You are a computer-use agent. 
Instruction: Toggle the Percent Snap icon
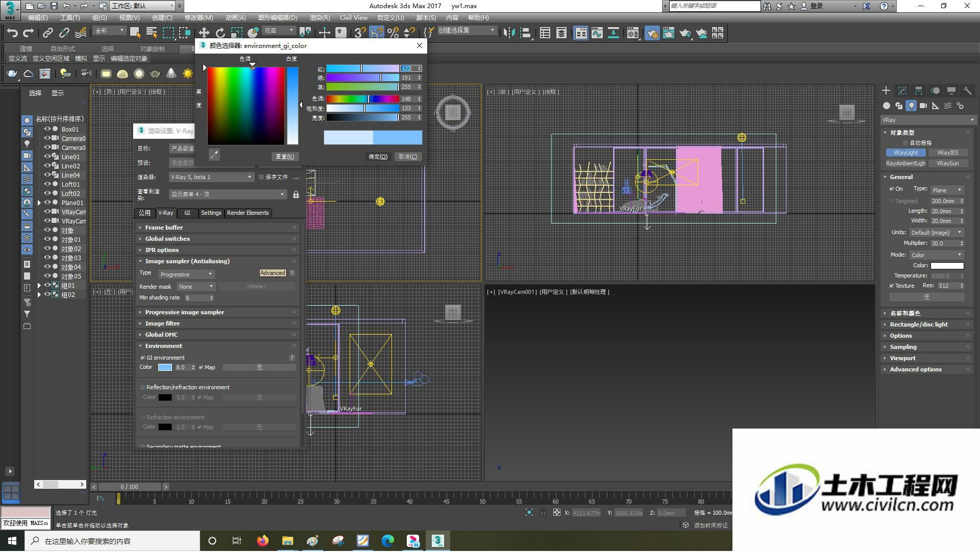(393, 33)
